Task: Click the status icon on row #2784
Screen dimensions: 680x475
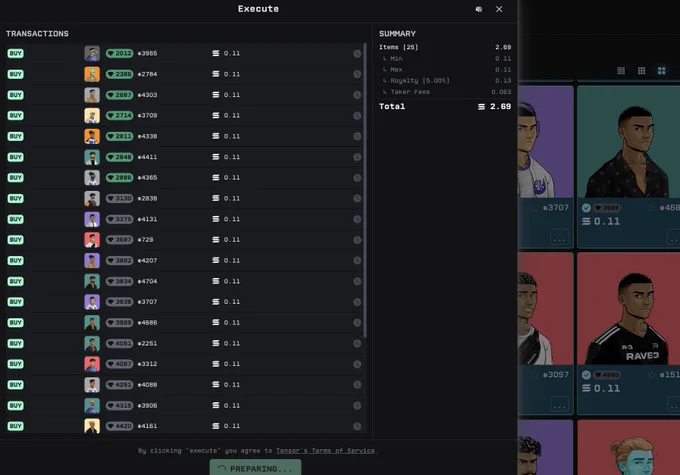Action: click(x=357, y=74)
